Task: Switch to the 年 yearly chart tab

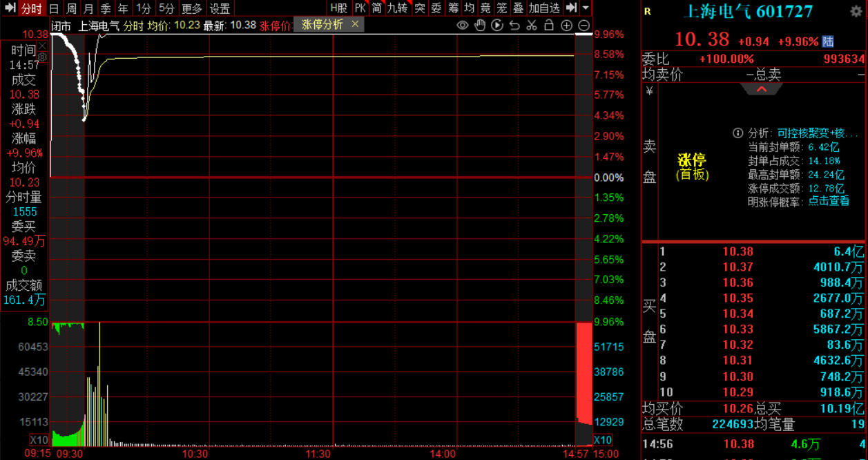Action: (x=123, y=8)
